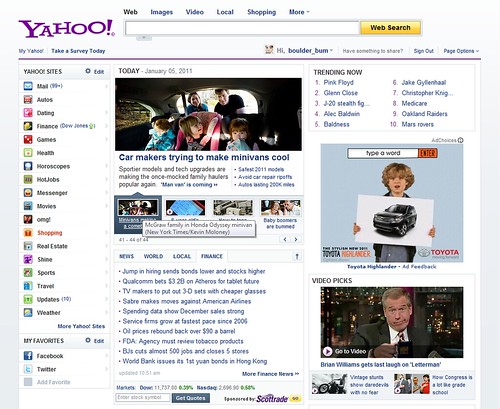Open the Vintage stunts video thumbnail
Screen dimensions: 500x409
coord(329,384)
